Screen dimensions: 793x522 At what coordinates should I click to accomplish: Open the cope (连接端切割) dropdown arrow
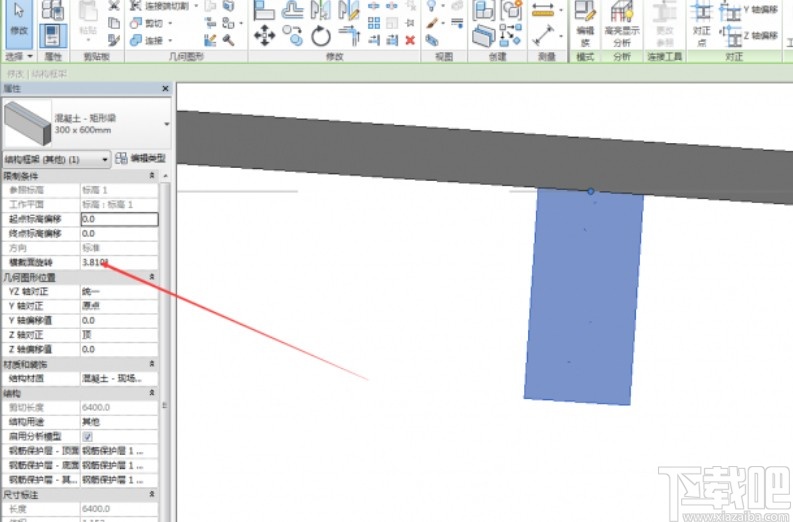pos(196,6)
